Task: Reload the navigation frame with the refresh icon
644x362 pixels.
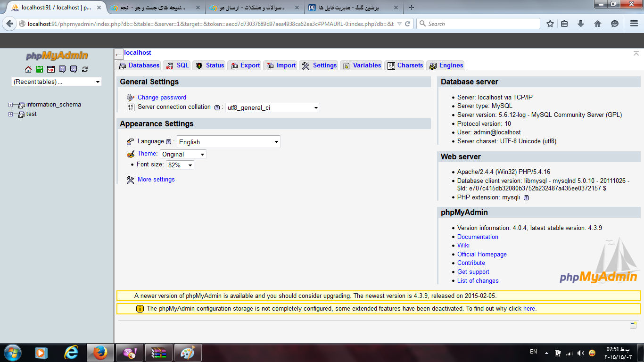Action: [85, 69]
